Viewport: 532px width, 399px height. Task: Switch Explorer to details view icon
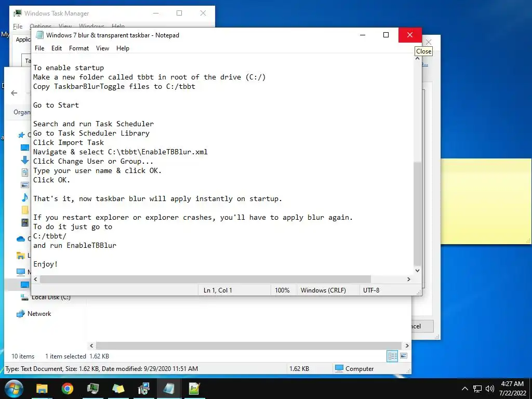tap(393, 356)
